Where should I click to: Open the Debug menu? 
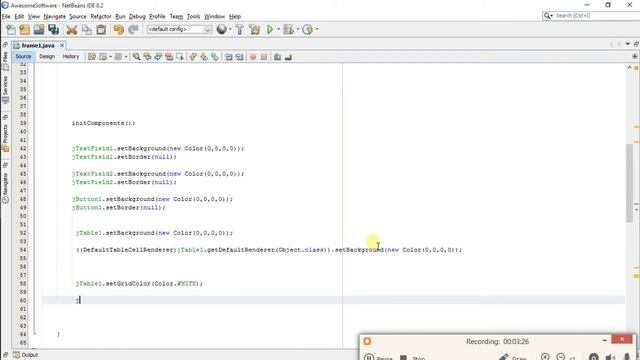click(x=137, y=16)
